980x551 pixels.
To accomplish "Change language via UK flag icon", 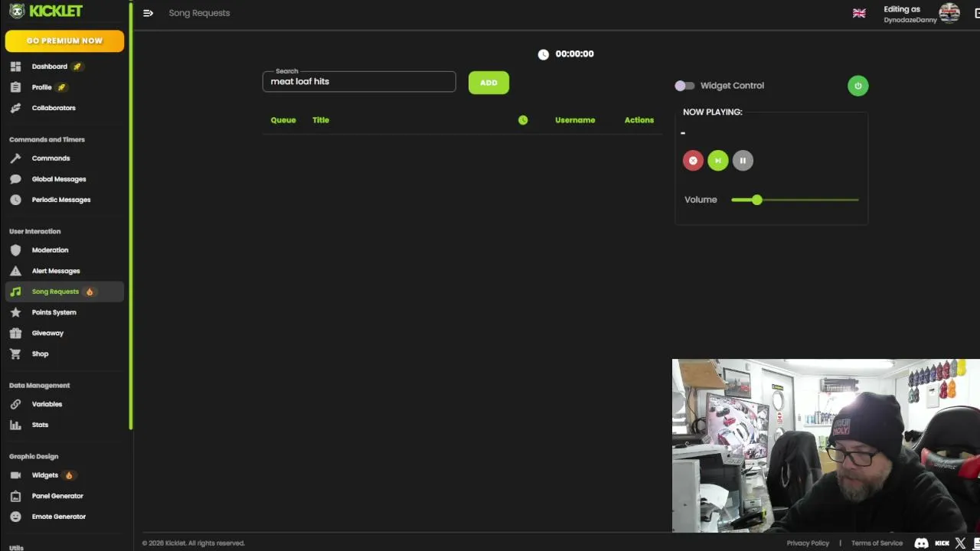I will point(859,13).
